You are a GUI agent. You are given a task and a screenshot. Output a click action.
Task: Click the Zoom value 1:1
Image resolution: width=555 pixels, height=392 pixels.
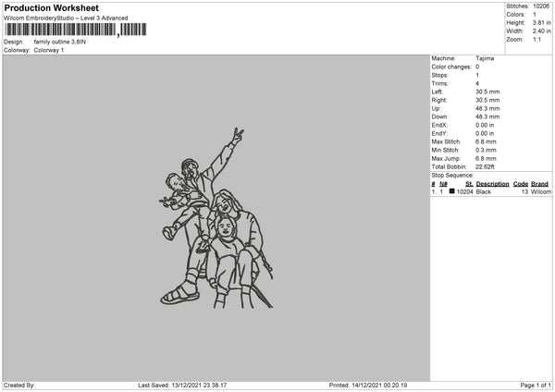(536, 39)
